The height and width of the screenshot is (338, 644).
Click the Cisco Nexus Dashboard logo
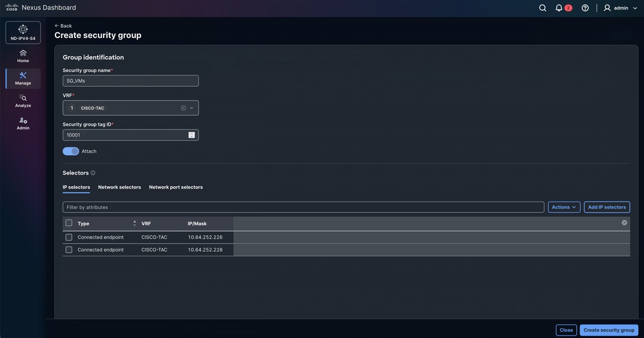[x=40, y=7]
